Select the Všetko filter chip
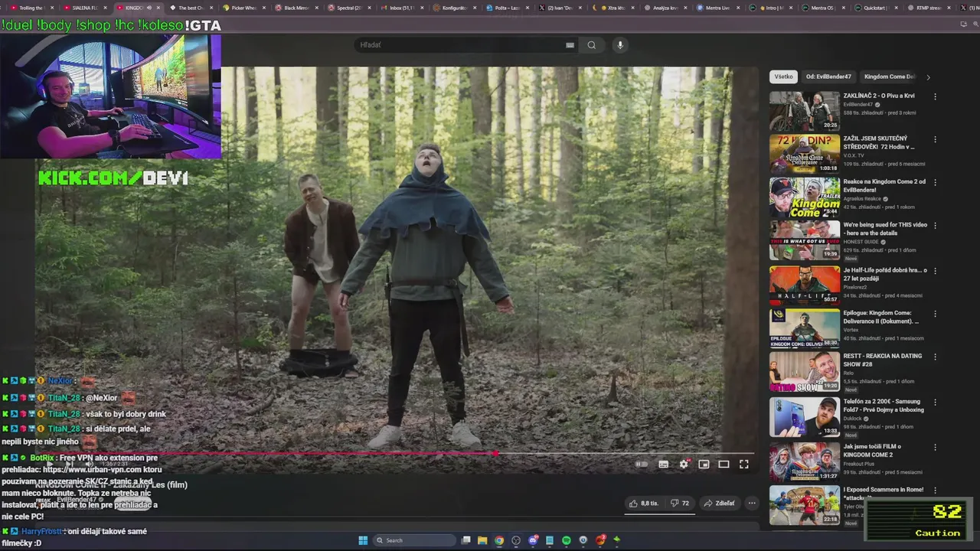The height and width of the screenshot is (551, 980). (783, 77)
